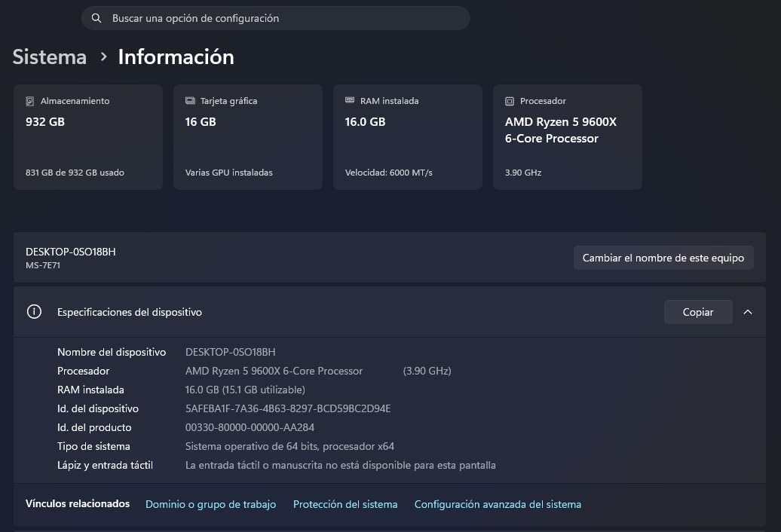Screen dimensions: 781x532
Task: Click the Id. del producto label
Action: pyautogui.click(x=94, y=427)
